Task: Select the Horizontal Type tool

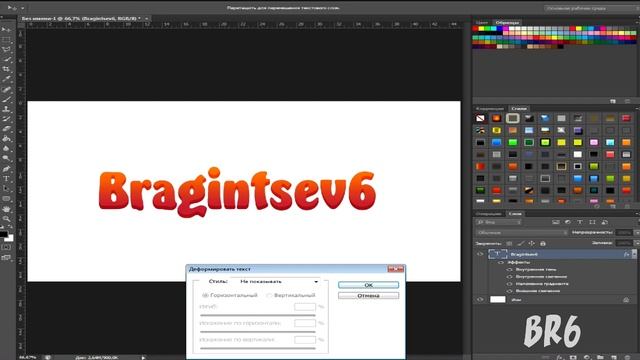Action: (x=6, y=178)
